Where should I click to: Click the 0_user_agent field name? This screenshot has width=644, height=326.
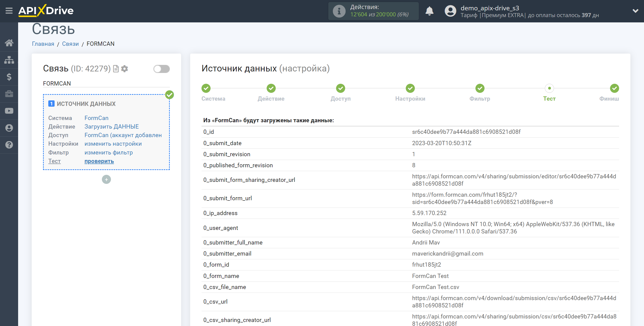pos(220,228)
